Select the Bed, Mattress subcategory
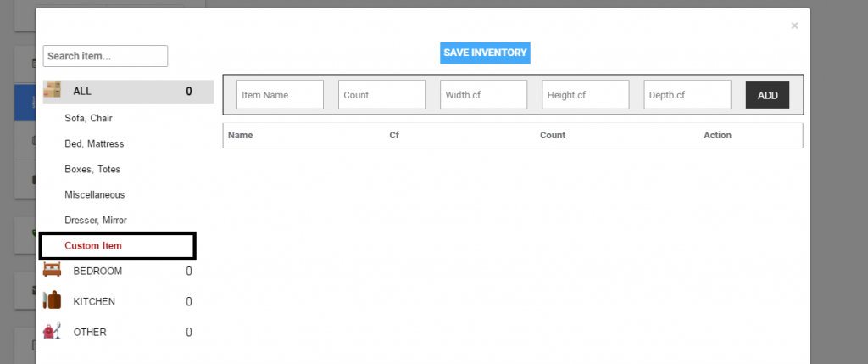 94,143
